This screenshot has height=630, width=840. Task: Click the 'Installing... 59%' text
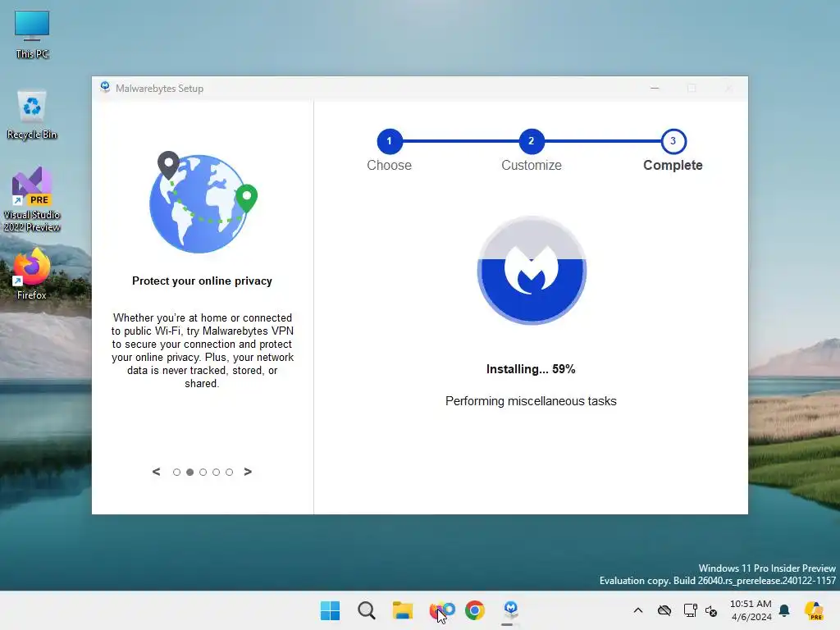pos(531,369)
